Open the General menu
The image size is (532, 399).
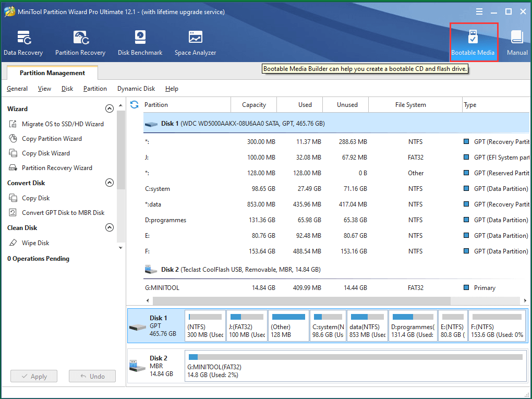point(17,89)
